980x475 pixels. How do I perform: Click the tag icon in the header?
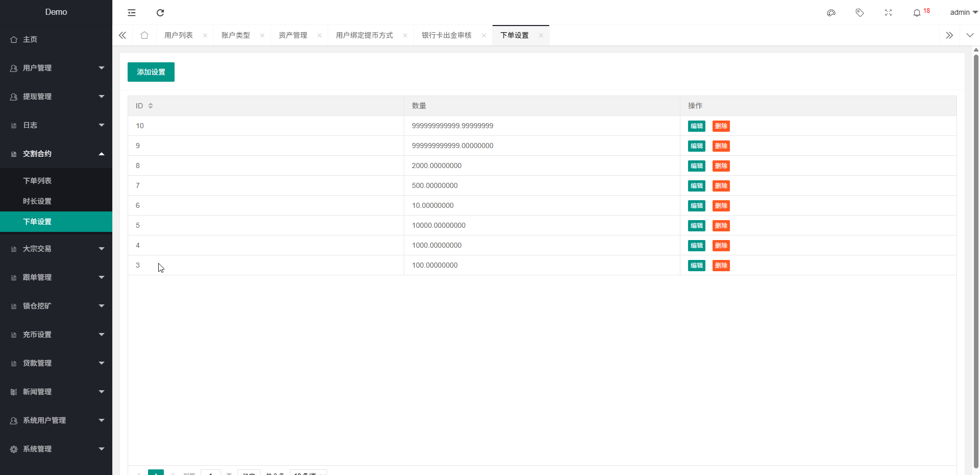click(860, 13)
